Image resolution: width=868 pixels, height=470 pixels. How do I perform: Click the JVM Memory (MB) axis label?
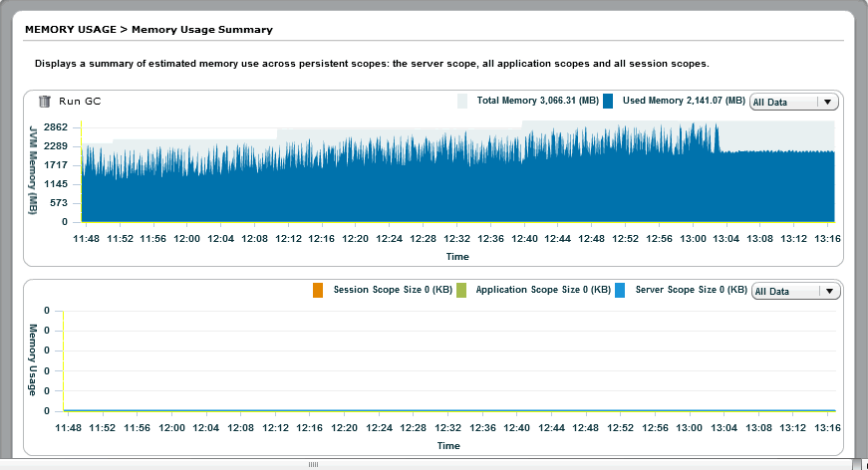point(33,170)
